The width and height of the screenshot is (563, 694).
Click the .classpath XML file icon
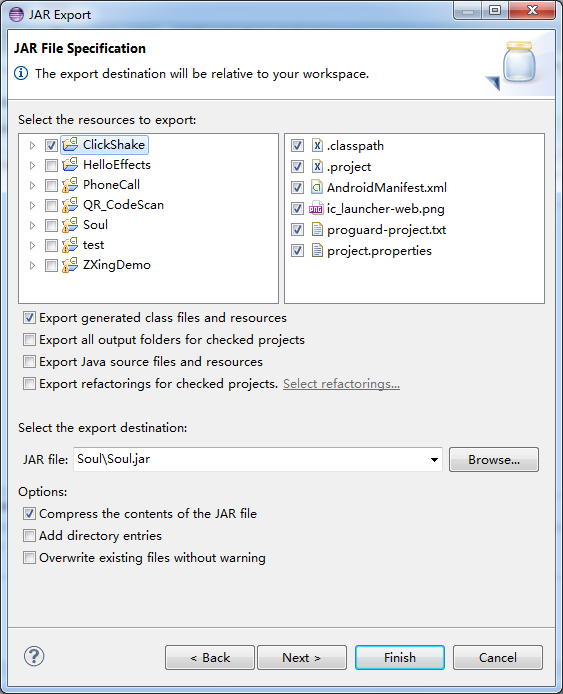click(317, 145)
